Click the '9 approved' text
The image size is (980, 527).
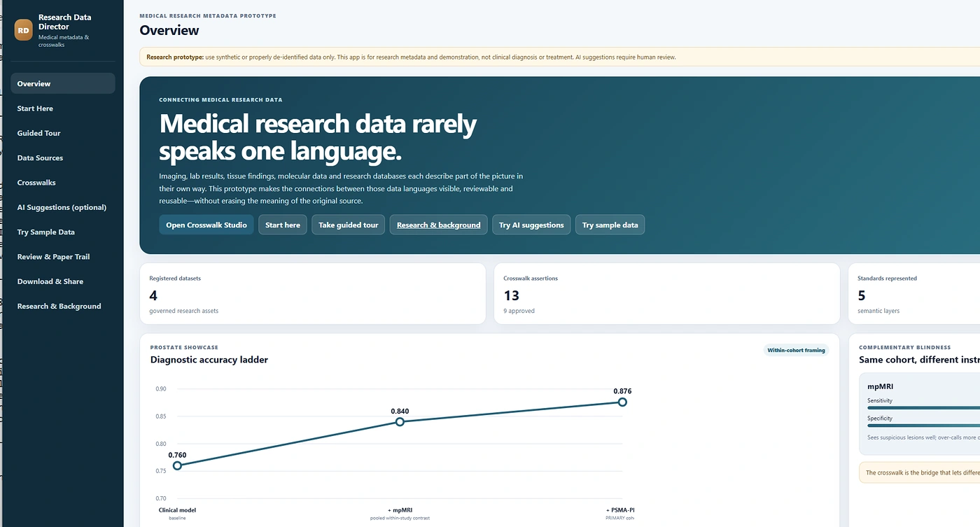coord(519,311)
